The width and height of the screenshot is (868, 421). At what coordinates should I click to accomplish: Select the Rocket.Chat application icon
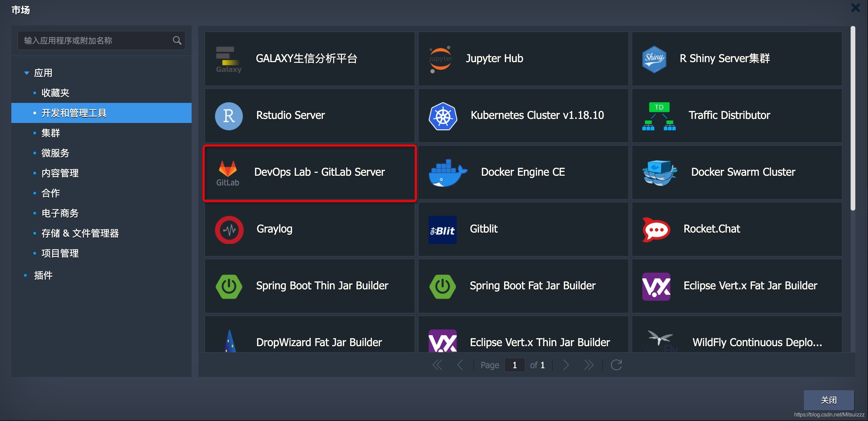[x=657, y=229]
